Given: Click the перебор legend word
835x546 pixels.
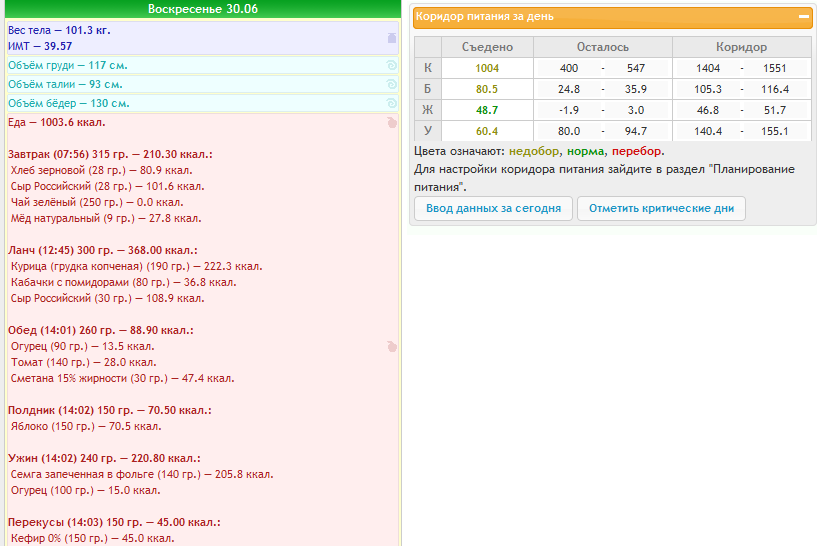Looking at the screenshot, I should (x=636, y=151).
